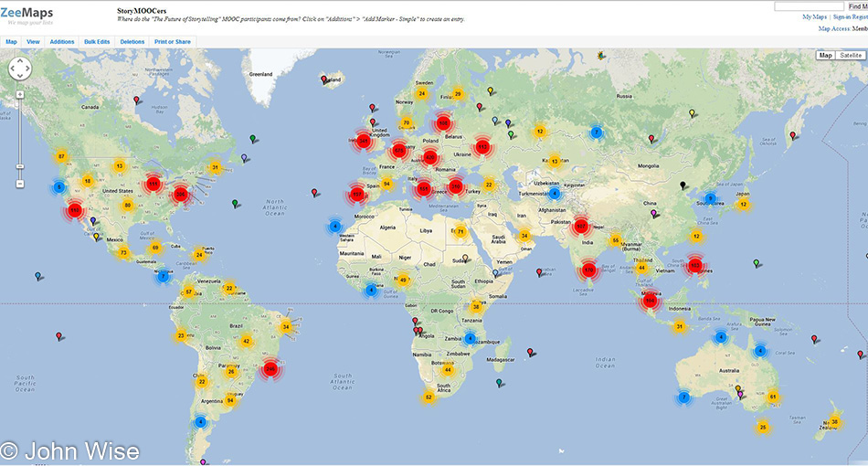Click the red pin marker on Iceland
This screenshot has width=868, height=466.
click(x=324, y=80)
